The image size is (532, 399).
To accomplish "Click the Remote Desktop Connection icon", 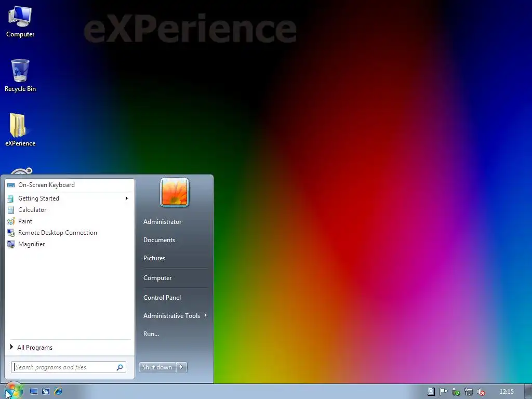I will (x=11, y=233).
